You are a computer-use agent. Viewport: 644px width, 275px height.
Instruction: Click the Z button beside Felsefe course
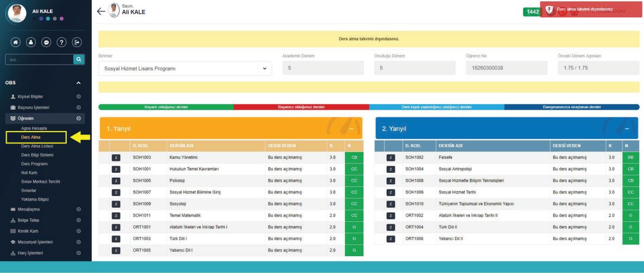[390, 157]
